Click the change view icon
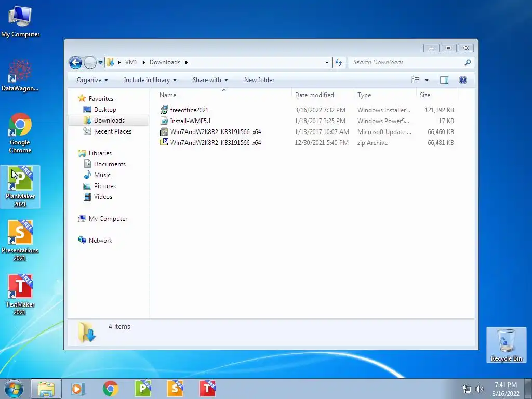The image size is (532, 399). [415, 80]
